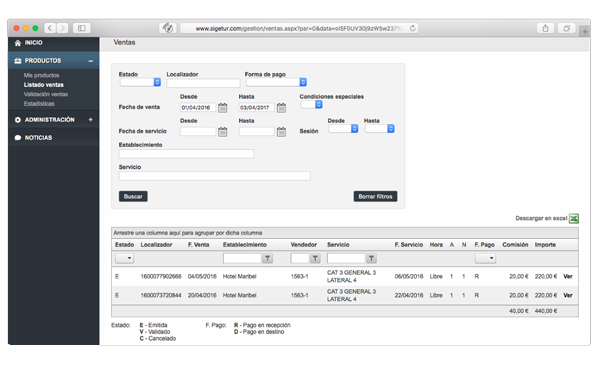Open the calendar for Fecha de servicio Desde
This screenshot has width=602, height=368.
tap(223, 132)
